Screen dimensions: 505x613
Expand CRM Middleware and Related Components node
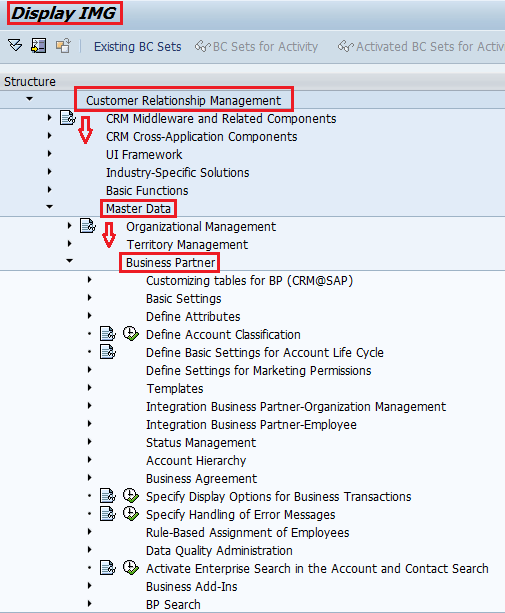tap(49, 117)
